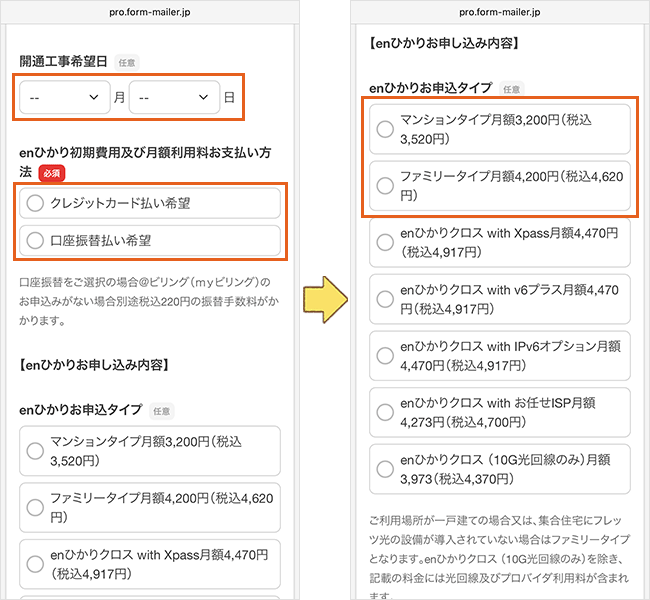Click 【enひかりお申し込み内容】 heading in right screen
The height and width of the screenshot is (600, 650).
tap(444, 43)
